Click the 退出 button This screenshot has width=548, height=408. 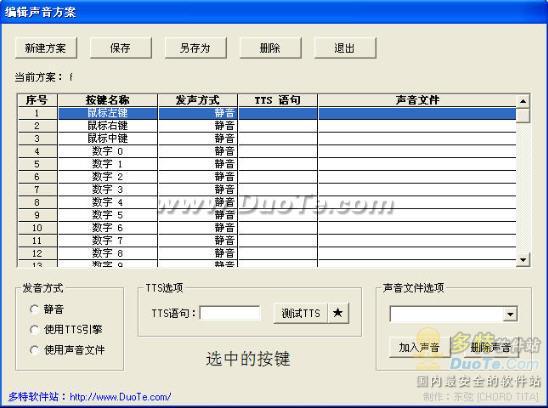click(x=345, y=48)
